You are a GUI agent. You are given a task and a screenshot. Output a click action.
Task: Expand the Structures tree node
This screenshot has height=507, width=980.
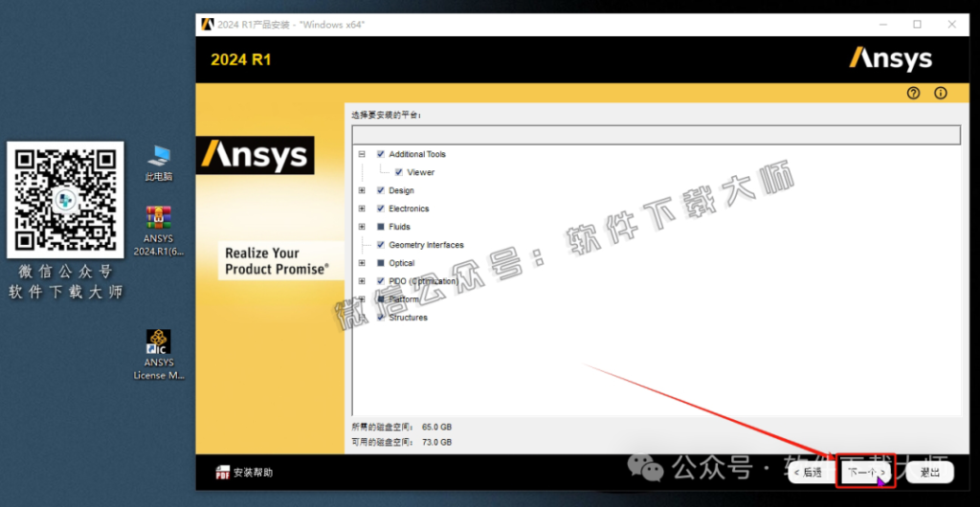[361, 317]
